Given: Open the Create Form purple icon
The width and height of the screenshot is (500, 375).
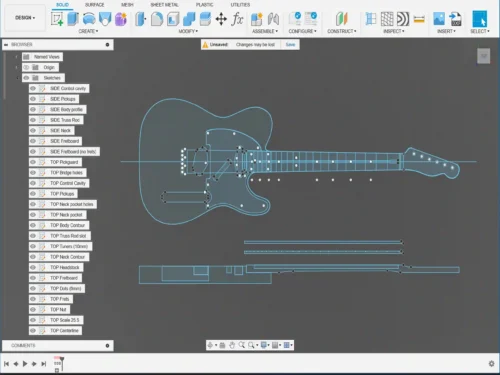Looking at the screenshot, I should (x=121, y=19).
